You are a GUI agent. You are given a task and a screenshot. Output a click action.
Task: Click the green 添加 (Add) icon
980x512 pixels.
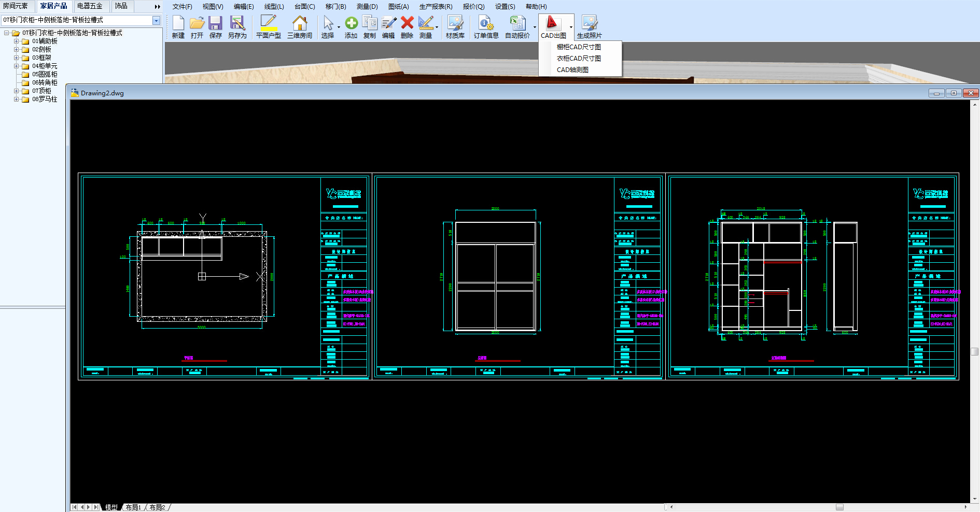coord(351,23)
